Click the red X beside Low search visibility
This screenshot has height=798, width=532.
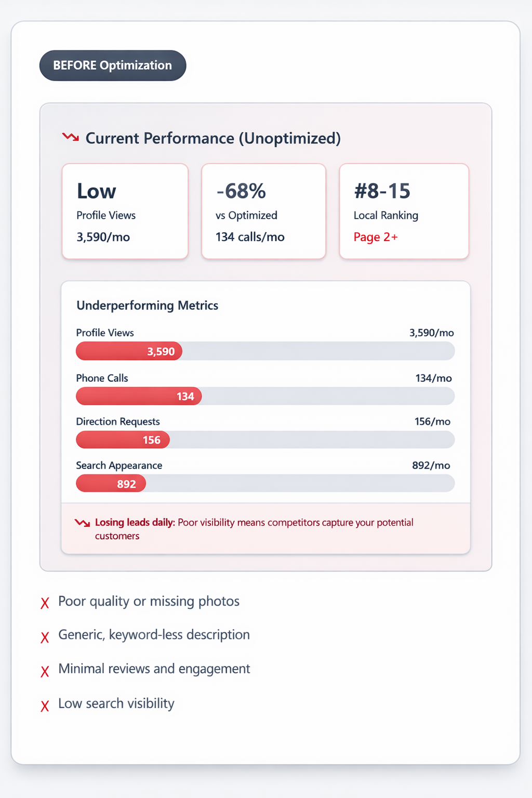pyautogui.click(x=45, y=706)
